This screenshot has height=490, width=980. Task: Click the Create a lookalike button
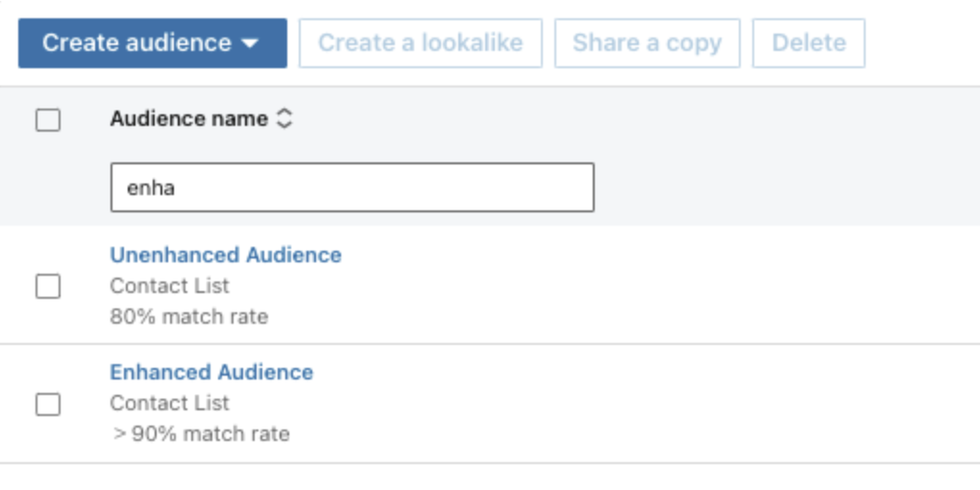[421, 43]
